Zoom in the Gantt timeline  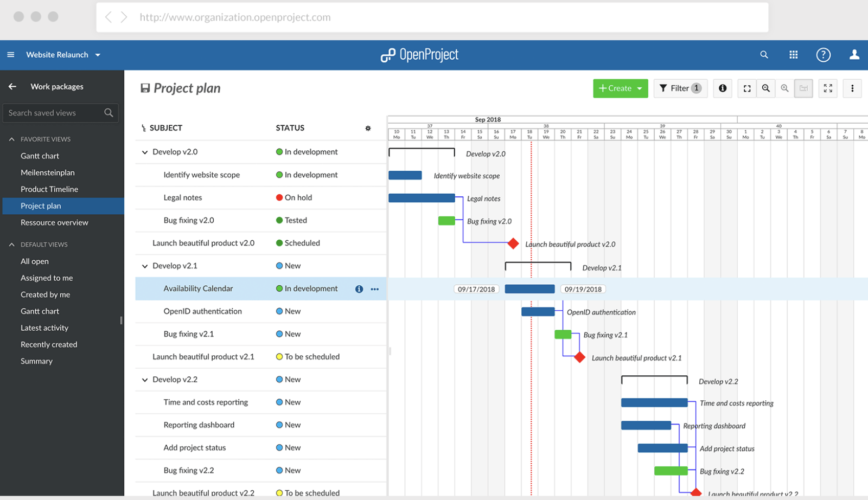pos(784,88)
